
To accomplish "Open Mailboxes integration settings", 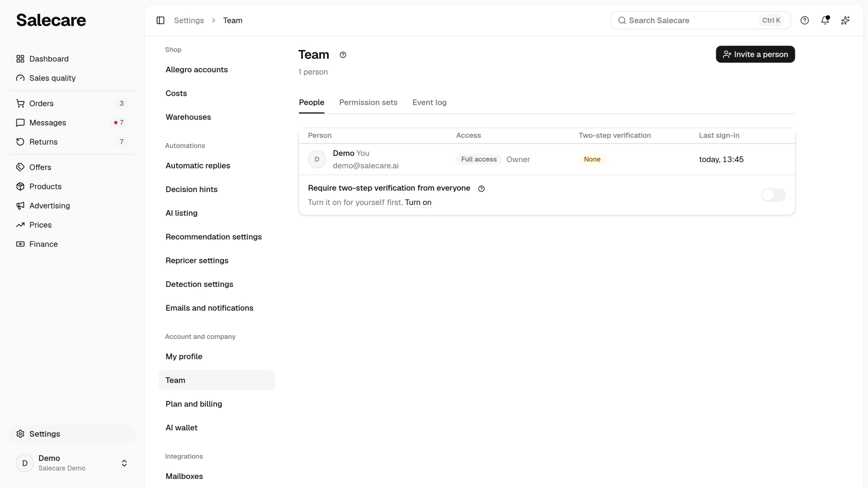I will point(217,476).
